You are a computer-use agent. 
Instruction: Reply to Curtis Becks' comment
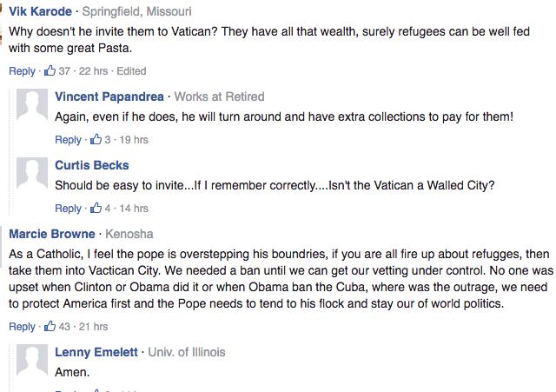(x=68, y=209)
